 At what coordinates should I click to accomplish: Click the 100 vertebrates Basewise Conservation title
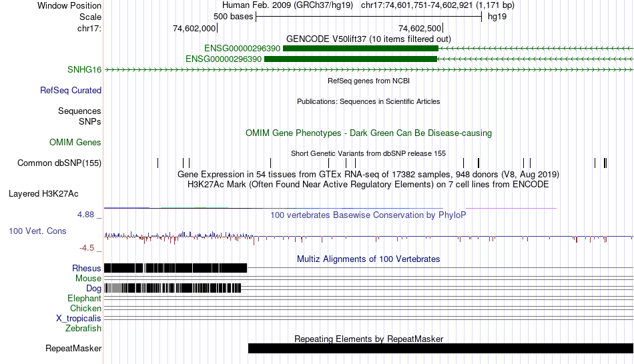tap(368, 215)
